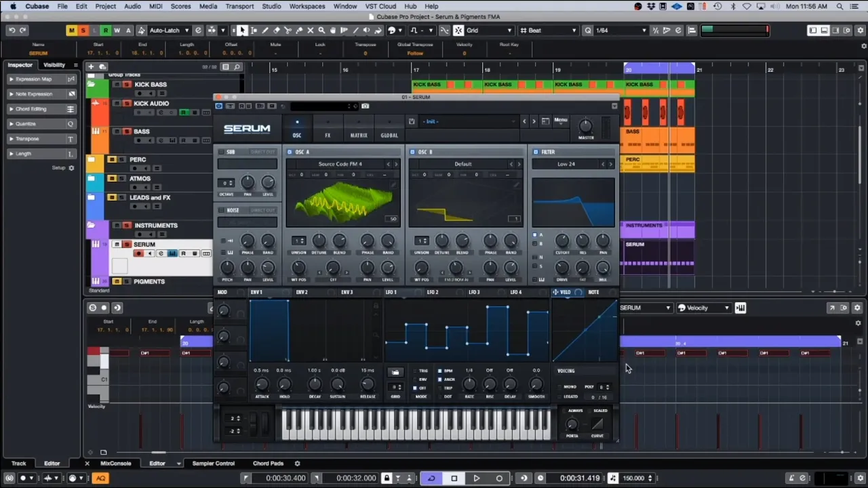Toggle the transport Cycle loop button

click(431, 478)
